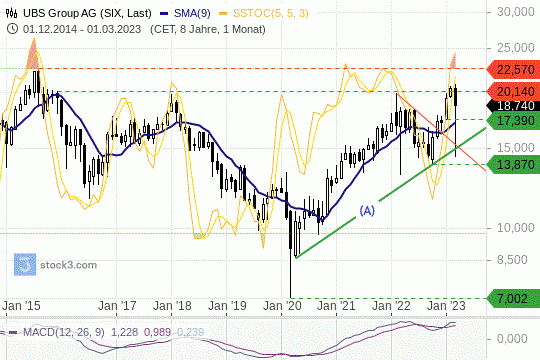Screen dimensions: 540x360
Task: Click the MACD(12, 26, 9) indicator label
Action: (x=64, y=332)
